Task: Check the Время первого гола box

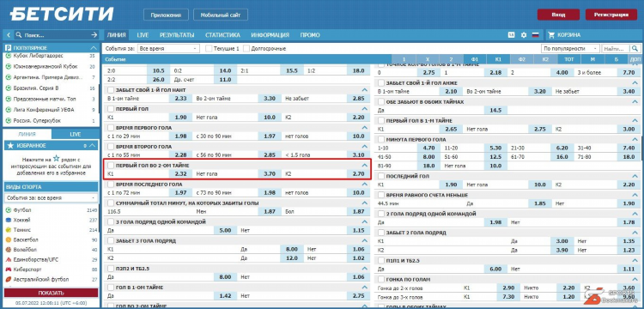Action: click(111, 128)
